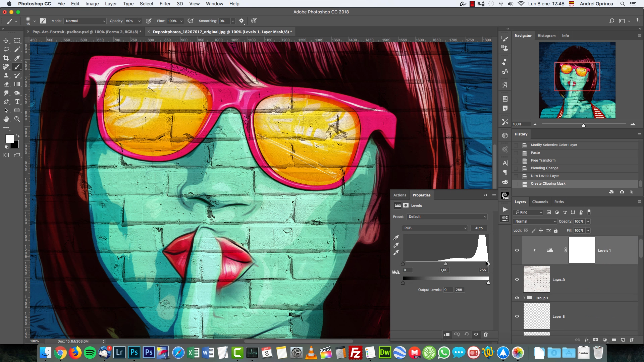The height and width of the screenshot is (362, 644).
Task: Open the Filter menu
Action: 165,4
